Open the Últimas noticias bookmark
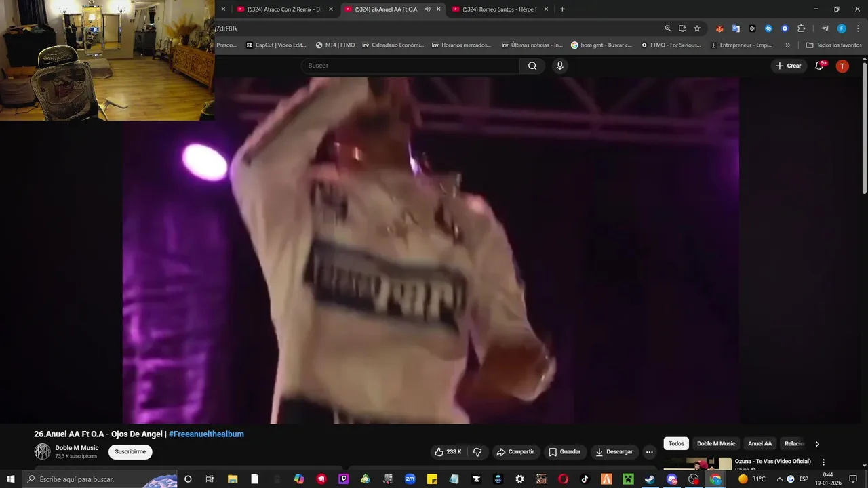Screen dimensions: 868x488 [532, 45]
